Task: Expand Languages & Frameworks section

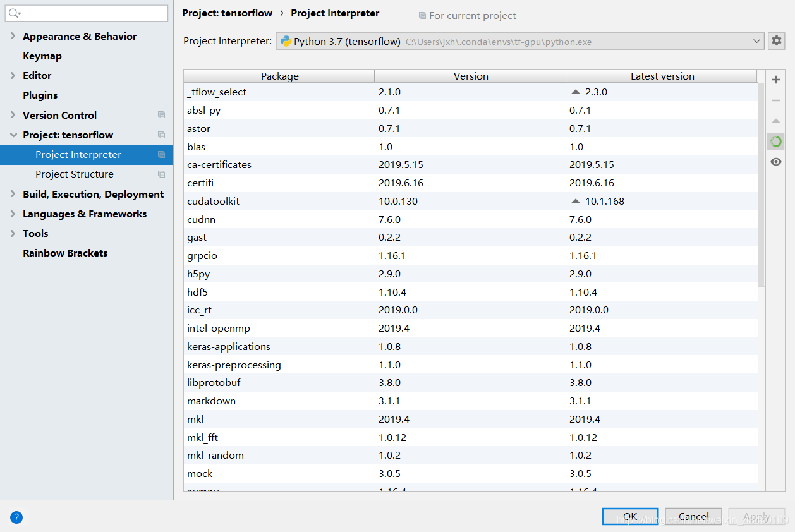Action: click(x=13, y=214)
